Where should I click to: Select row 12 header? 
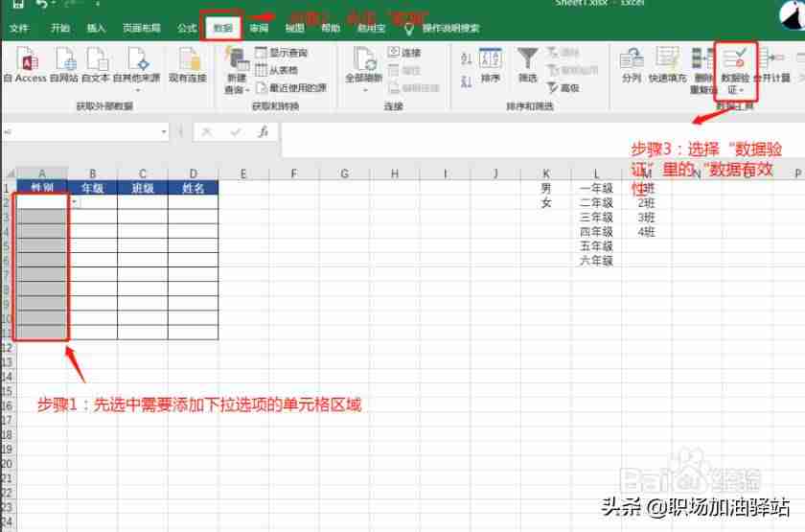point(7,348)
